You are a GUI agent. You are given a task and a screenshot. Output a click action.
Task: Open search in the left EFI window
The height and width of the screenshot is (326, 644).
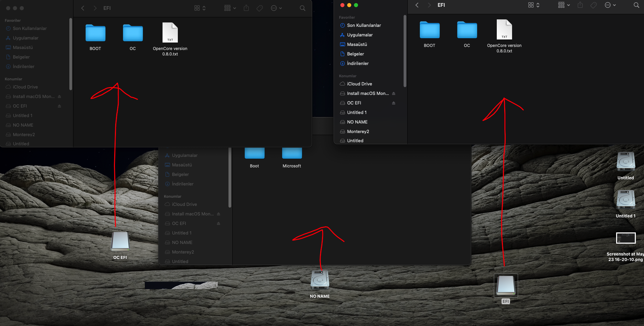tap(302, 8)
